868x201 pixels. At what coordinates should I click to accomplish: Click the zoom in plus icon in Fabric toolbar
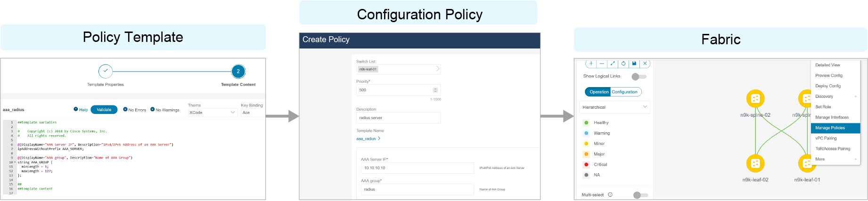tap(591, 64)
